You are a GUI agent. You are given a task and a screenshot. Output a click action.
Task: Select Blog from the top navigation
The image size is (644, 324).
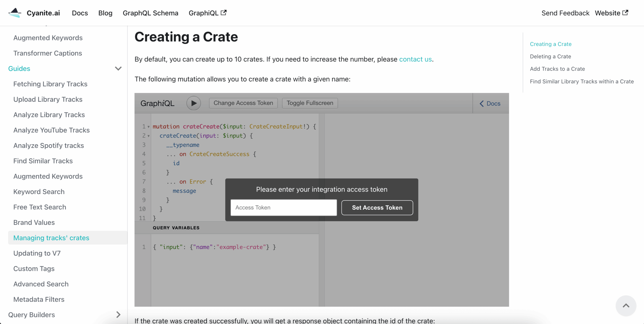click(105, 13)
